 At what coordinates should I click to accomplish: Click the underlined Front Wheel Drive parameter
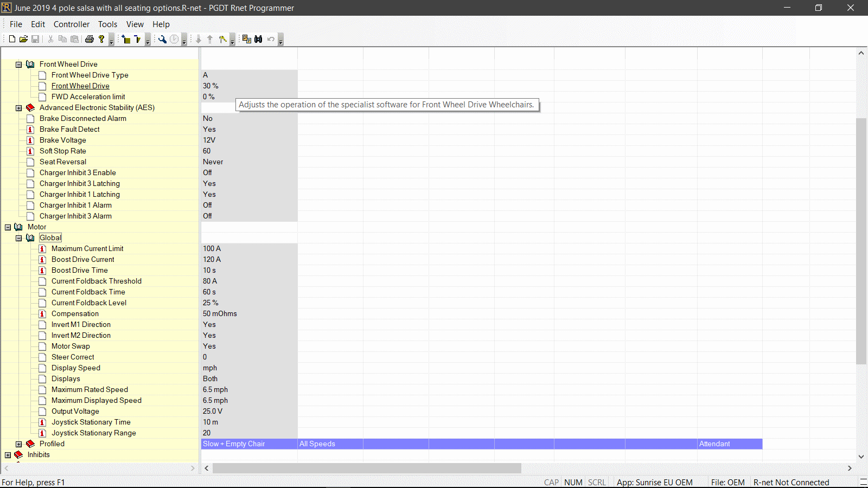click(80, 86)
